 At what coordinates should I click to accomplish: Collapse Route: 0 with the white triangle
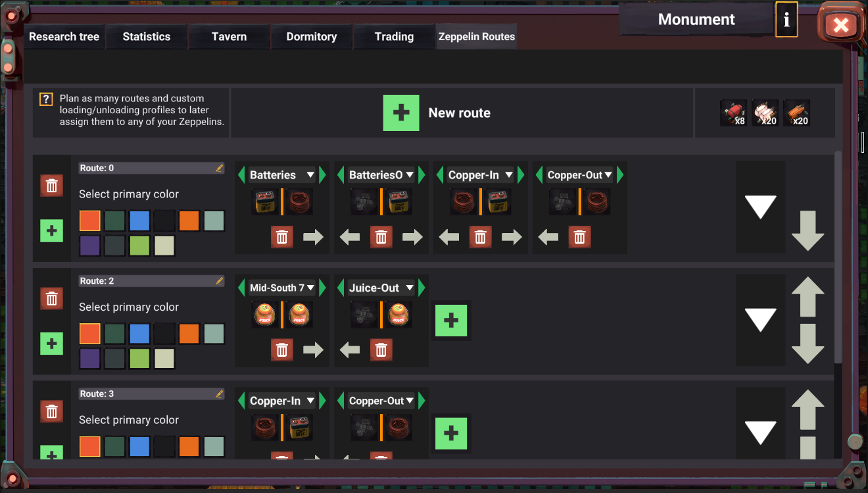click(761, 207)
